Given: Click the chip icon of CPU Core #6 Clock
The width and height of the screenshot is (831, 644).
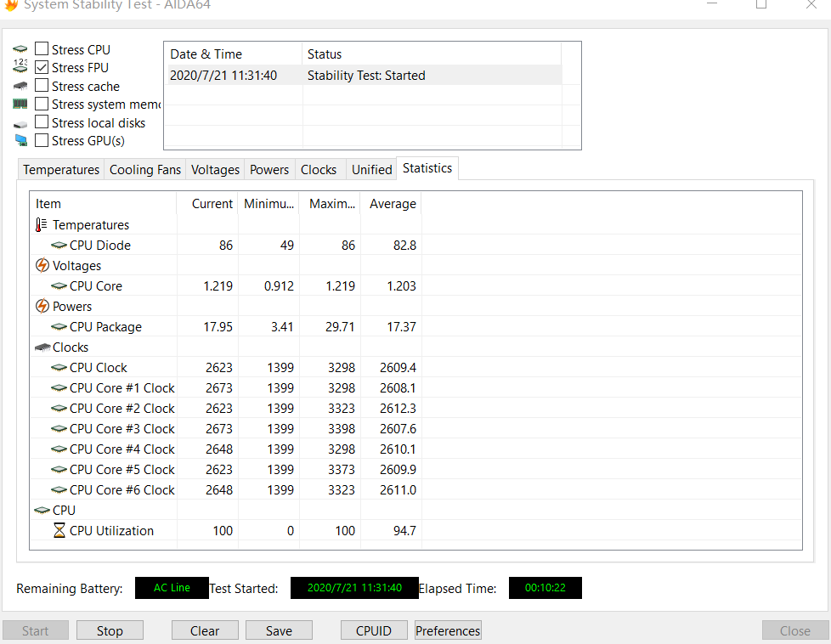Looking at the screenshot, I should pyautogui.click(x=59, y=490).
